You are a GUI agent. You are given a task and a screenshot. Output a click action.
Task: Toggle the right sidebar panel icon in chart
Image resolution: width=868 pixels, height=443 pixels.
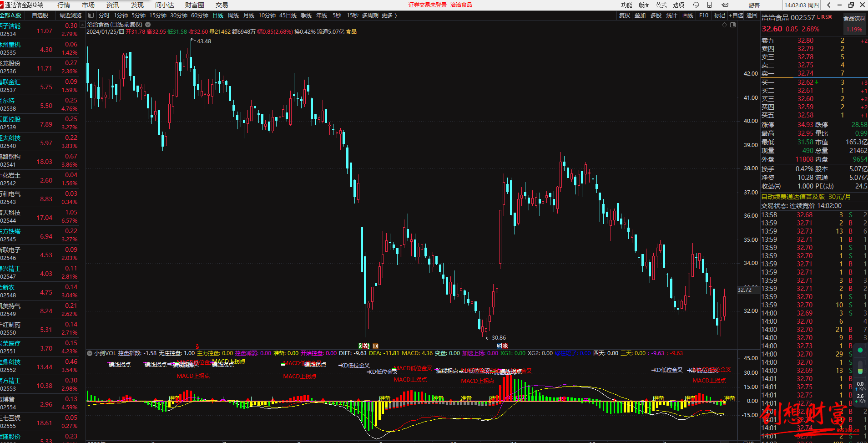(x=733, y=25)
